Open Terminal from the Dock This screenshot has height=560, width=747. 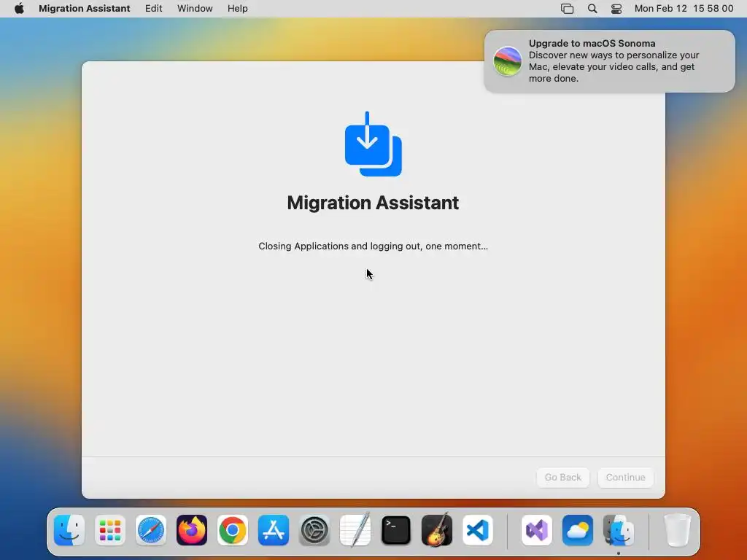396,530
